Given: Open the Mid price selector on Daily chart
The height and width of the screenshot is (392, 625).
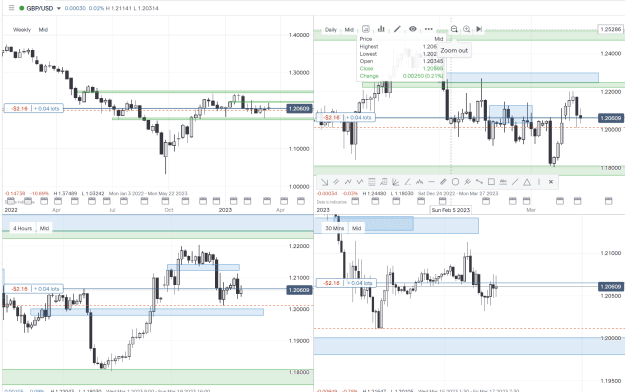Looking at the screenshot, I should click(x=349, y=30).
